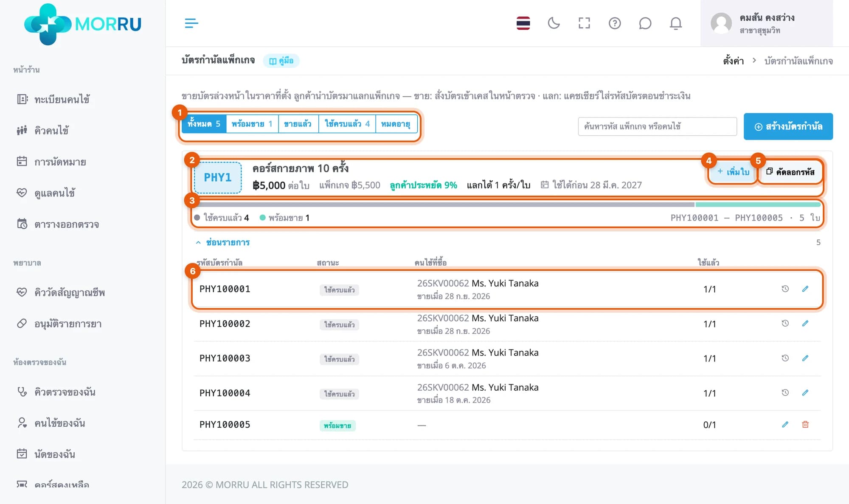View history icon for PHY100002
This screenshot has width=849, height=504.
[x=785, y=323]
